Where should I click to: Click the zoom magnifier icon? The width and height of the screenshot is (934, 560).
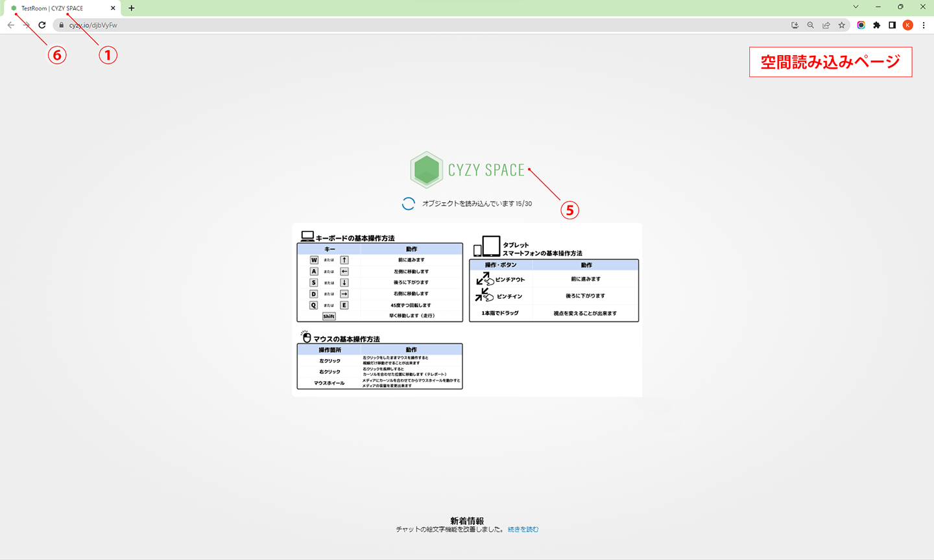[810, 25]
